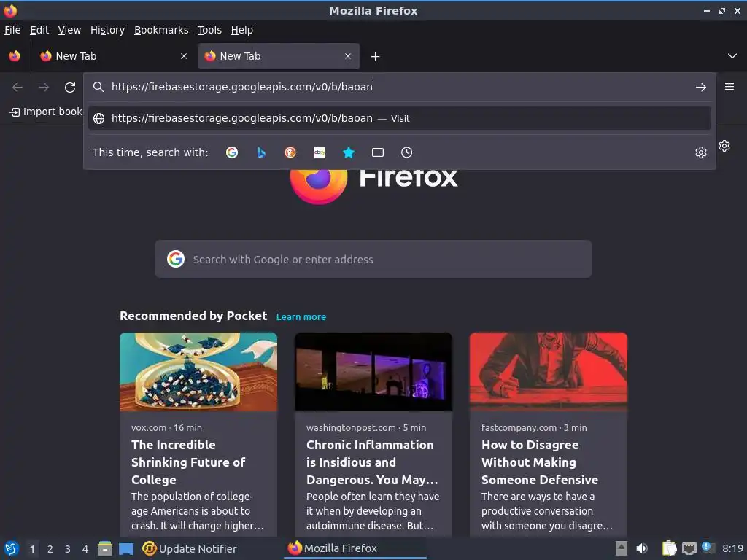Search this time with eBay icon
Image resolution: width=747 pixels, height=560 pixels.
tap(320, 152)
